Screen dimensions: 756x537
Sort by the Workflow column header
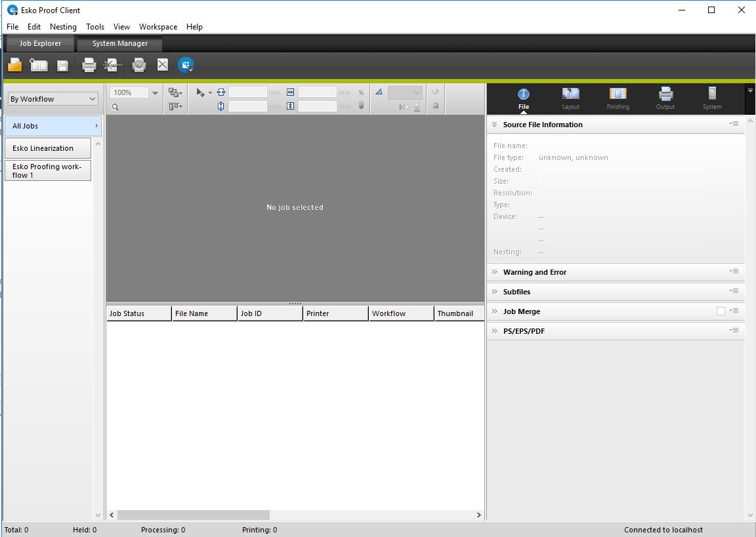tap(401, 313)
